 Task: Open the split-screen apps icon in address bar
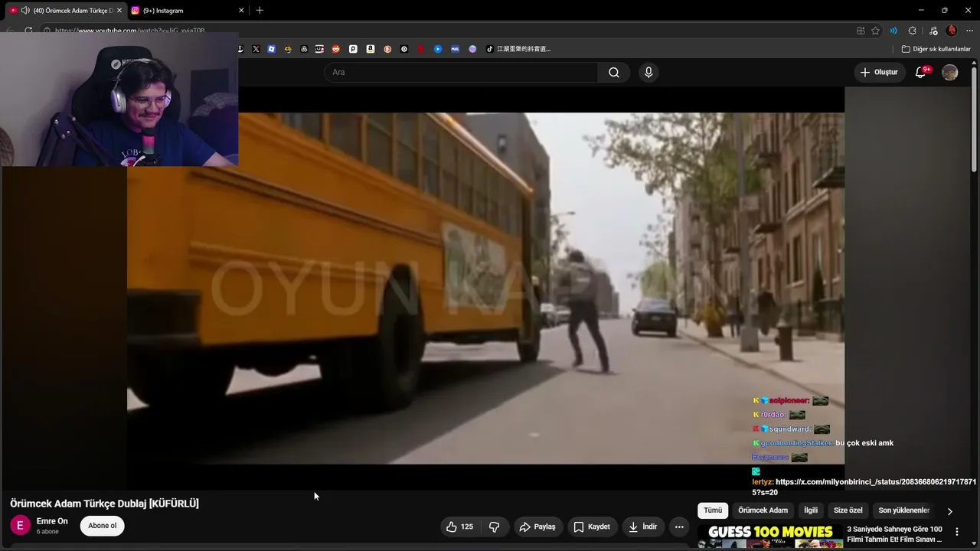click(x=861, y=31)
